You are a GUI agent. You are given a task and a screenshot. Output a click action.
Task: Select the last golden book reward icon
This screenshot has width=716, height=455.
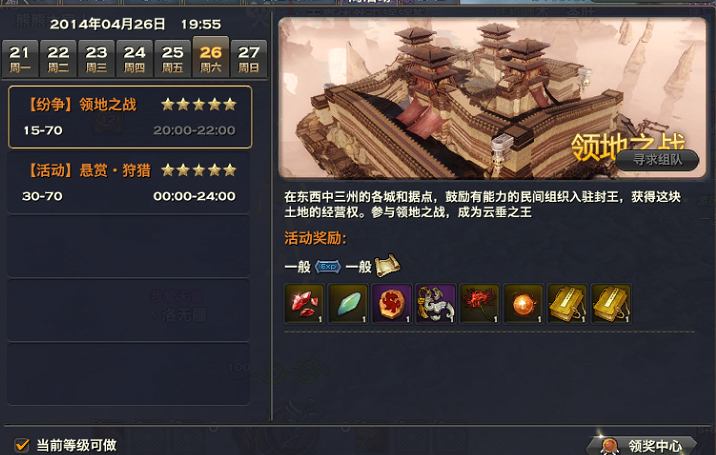[x=611, y=304]
